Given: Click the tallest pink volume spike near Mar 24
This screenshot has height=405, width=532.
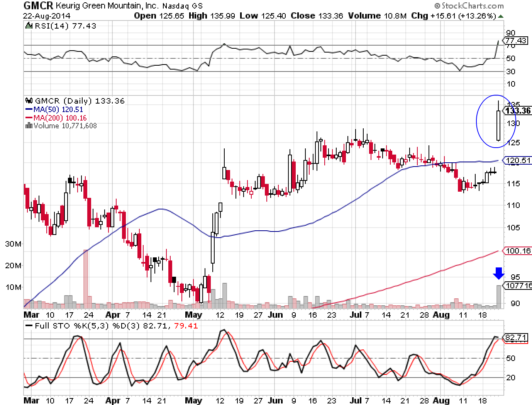Looking at the screenshot, I should [x=86, y=279].
